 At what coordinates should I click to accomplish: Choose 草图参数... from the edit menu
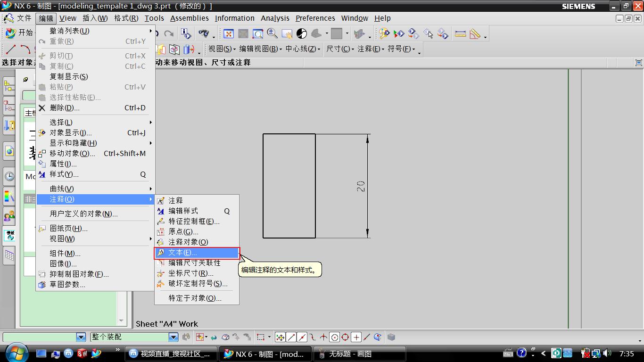tap(95, 284)
